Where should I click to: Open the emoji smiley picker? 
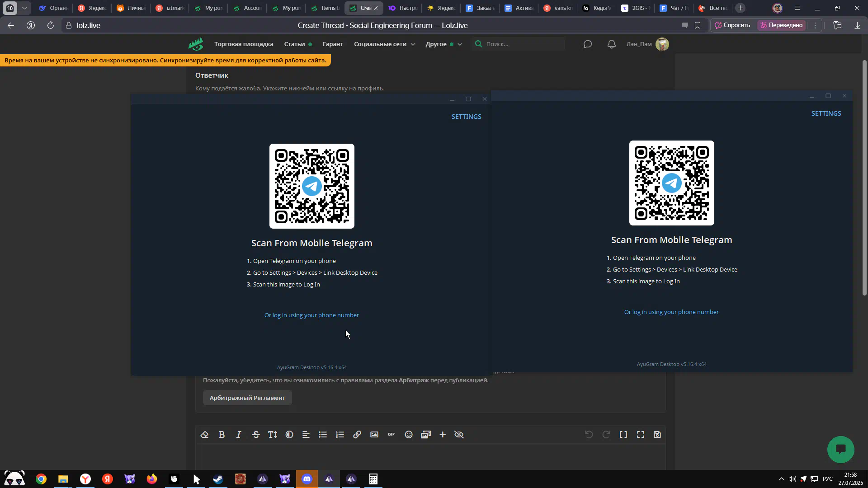[x=409, y=435]
